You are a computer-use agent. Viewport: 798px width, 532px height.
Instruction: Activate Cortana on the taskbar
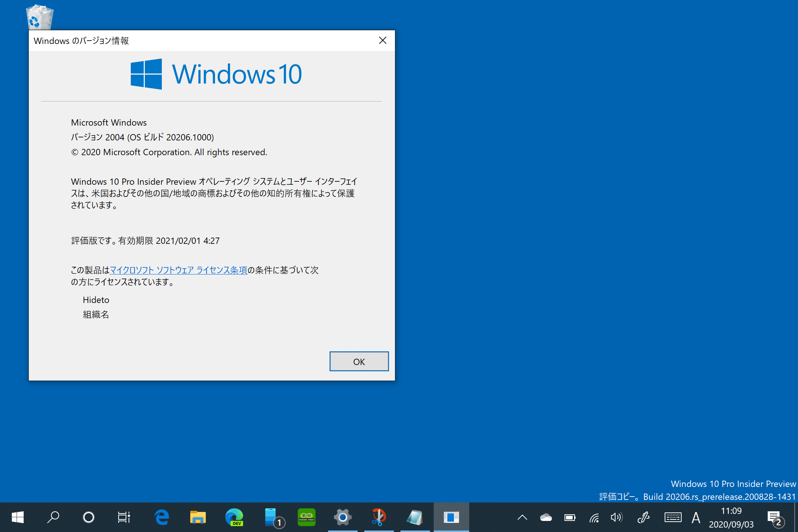pyautogui.click(x=89, y=517)
